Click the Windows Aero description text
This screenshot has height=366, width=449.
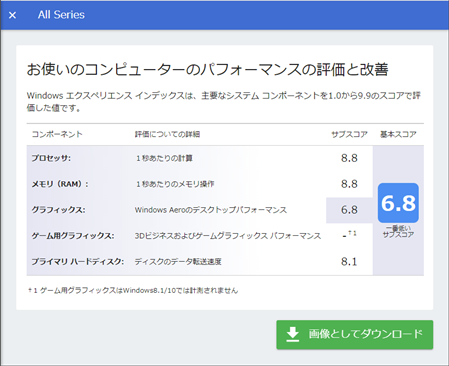pos(211,210)
